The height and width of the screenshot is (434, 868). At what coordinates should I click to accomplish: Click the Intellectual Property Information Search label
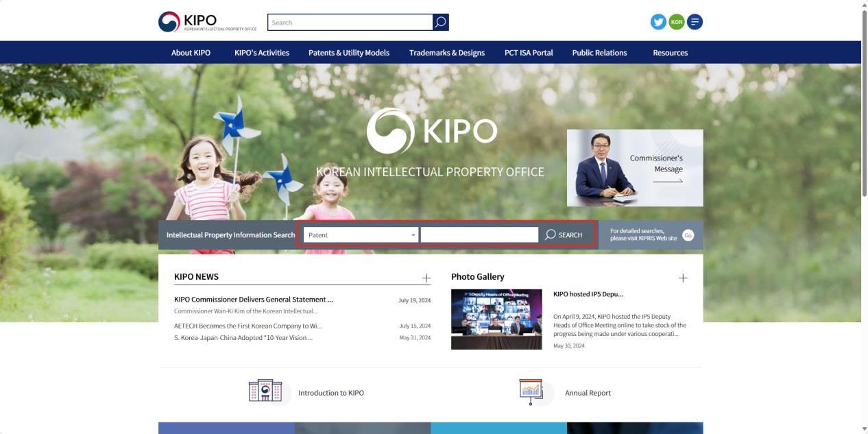click(x=230, y=235)
